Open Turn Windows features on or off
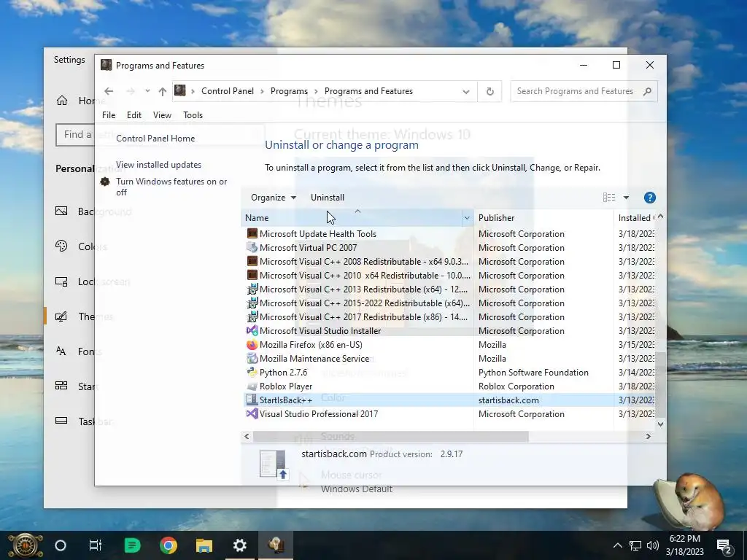This screenshot has width=747, height=560. pos(171,187)
